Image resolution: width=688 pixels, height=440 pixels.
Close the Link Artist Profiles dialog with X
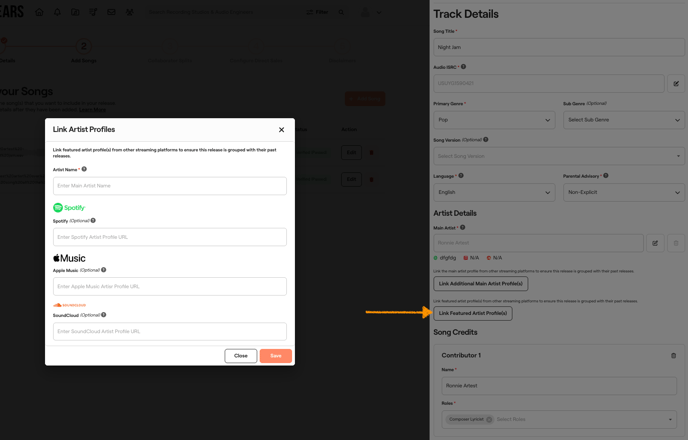pyautogui.click(x=281, y=130)
